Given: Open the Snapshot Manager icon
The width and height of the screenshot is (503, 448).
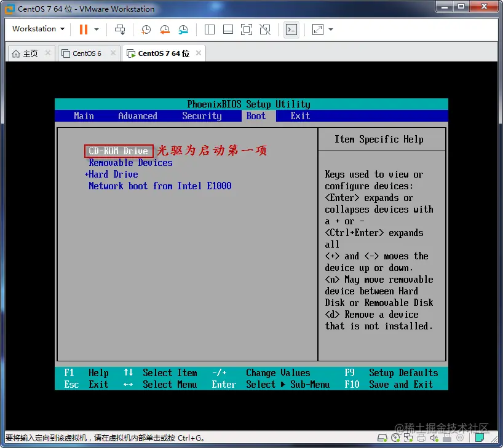Looking at the screenshot, I should (x=183, y=30).
